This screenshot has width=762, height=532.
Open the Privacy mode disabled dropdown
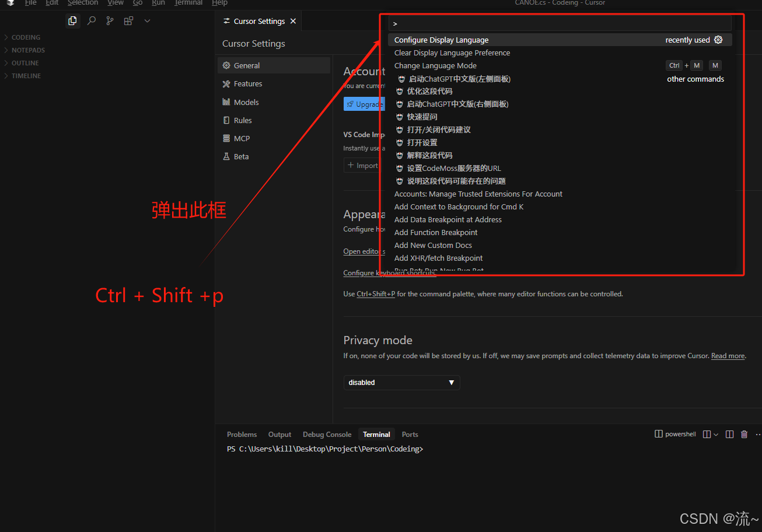coord(401,383)
